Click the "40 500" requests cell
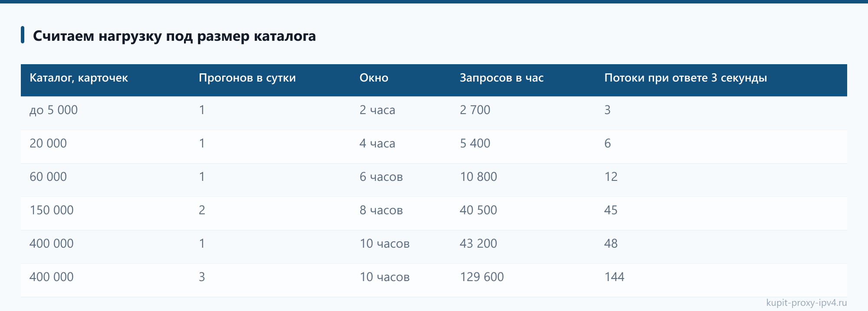This screenshot has width=868, height=311. pyautogui.click(x=478, y=210)
